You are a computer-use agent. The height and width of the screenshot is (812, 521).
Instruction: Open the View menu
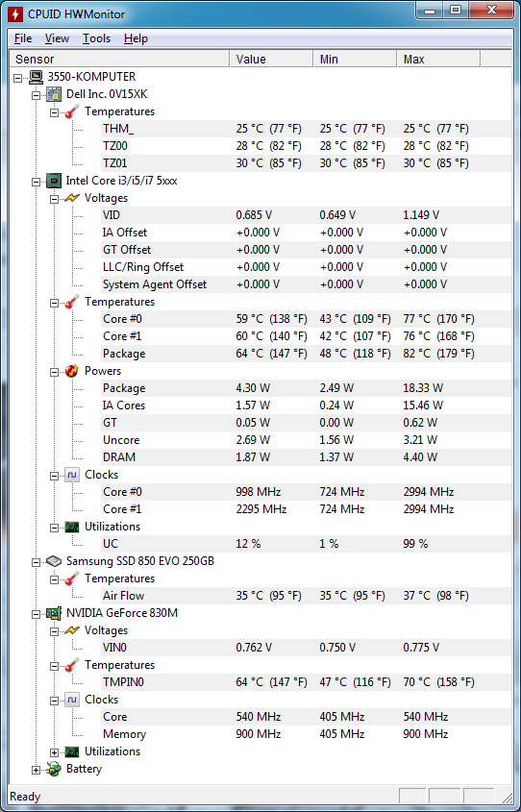tap(57, 38)
